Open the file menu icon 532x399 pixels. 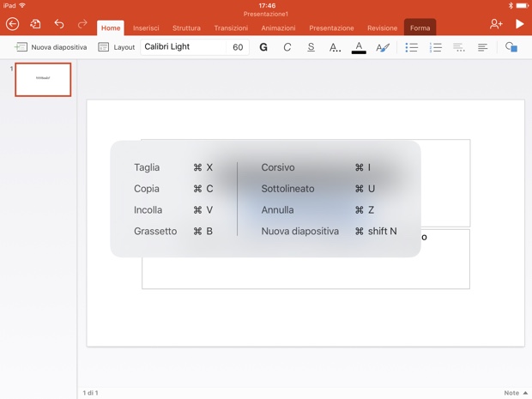tap(35, 24)
